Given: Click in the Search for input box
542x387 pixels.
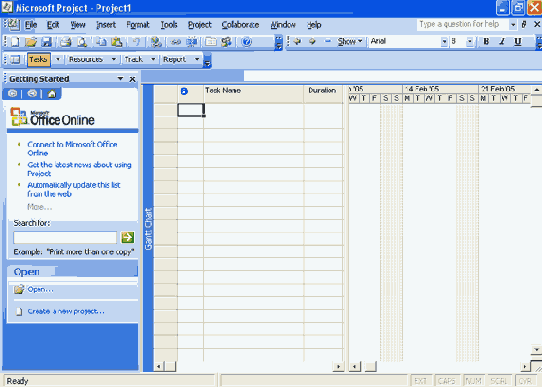Looking at the screenshot, I should click(x=65, y=237).
